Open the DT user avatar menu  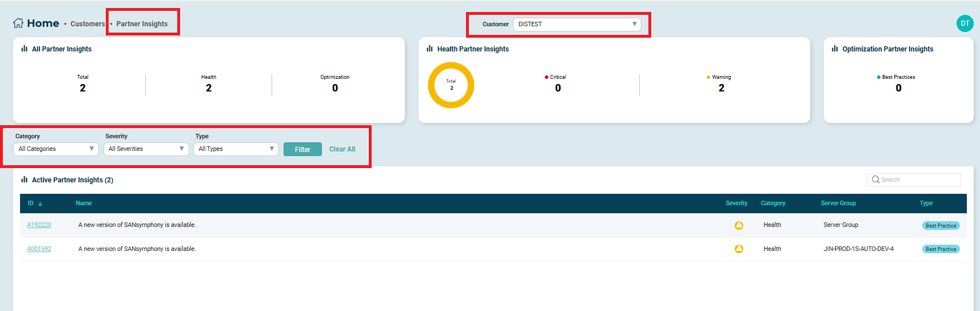pos(965,23)
